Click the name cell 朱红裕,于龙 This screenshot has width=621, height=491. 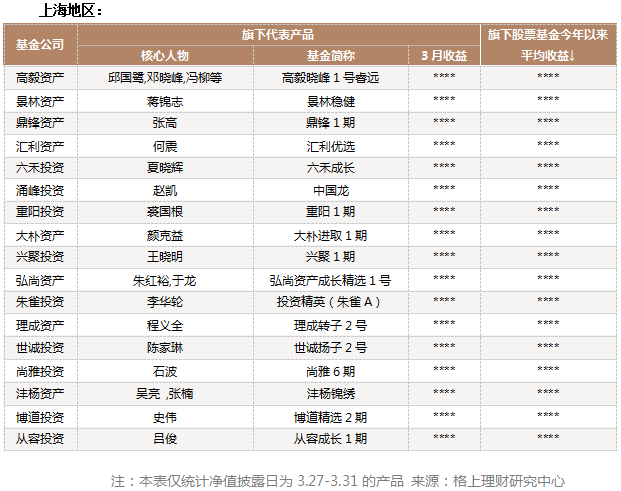coord(165,281)
